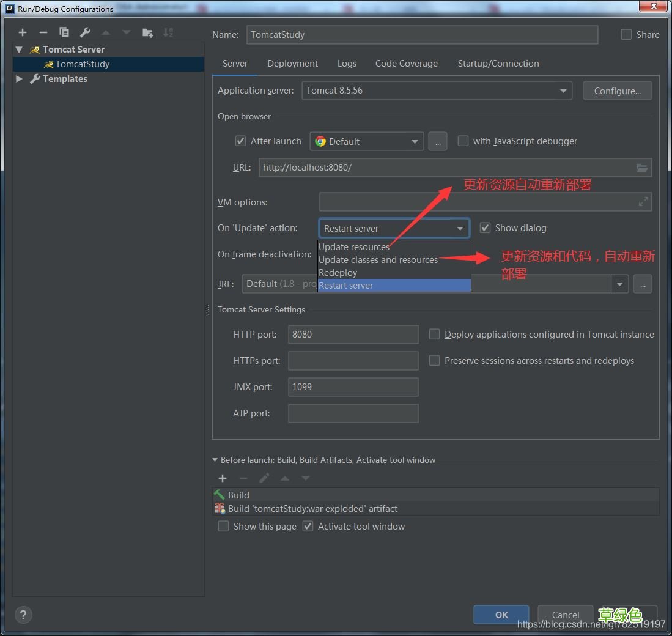Enable Preserve sessions across restarts checkbox
The height and width of the screenshot is (636, 672).
tap(434, 361)
